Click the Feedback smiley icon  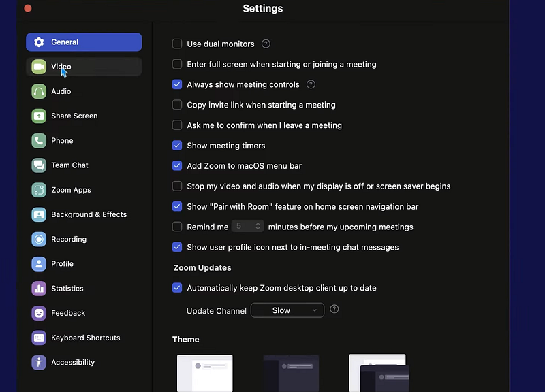pyautogui.click(x=39, y=313)
